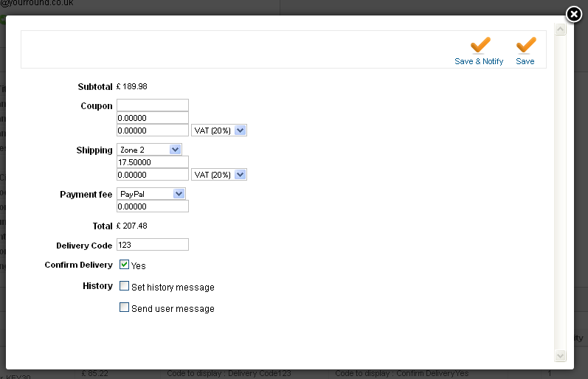The width and height of the screenshot is (588, 379).
Task: Click the scrollbar up arrow in dialog
Action: tap(560, 29)
